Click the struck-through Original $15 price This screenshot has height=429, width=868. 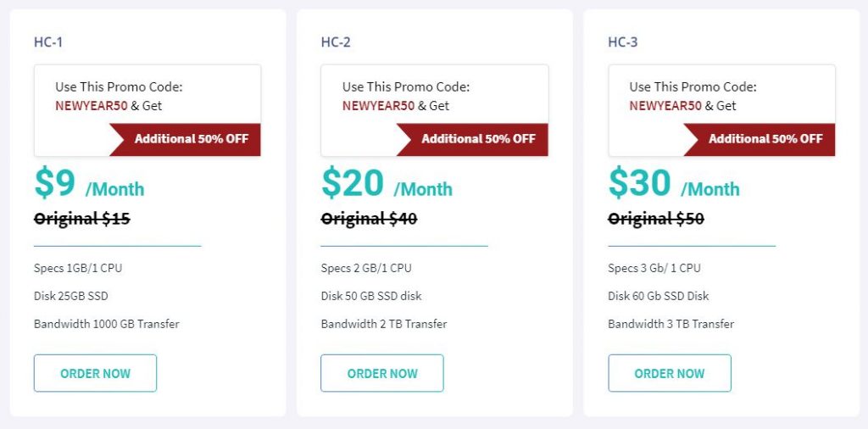coord(82,219)
